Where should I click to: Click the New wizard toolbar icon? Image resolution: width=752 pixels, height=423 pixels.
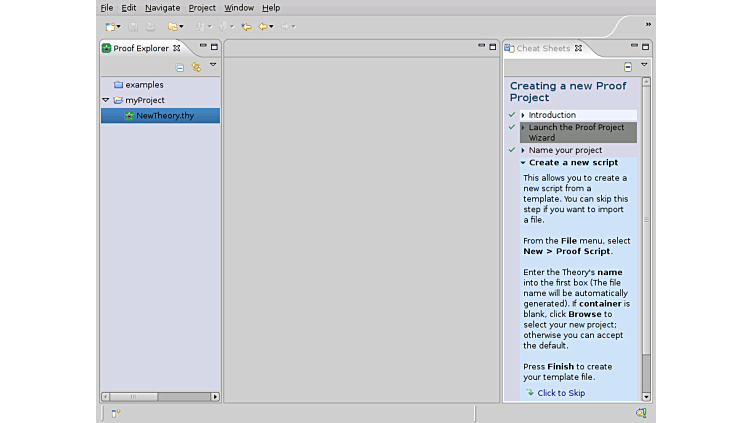pos(110,27)
